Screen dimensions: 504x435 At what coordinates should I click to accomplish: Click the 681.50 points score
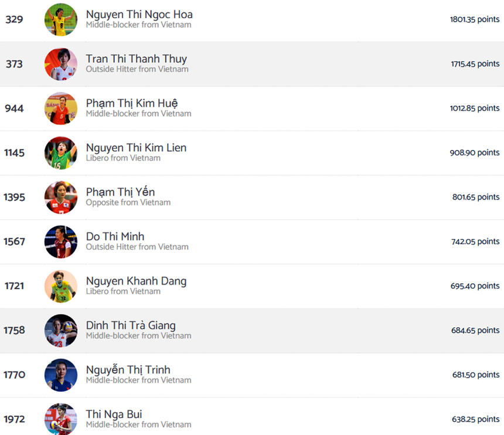pos(475,375)
